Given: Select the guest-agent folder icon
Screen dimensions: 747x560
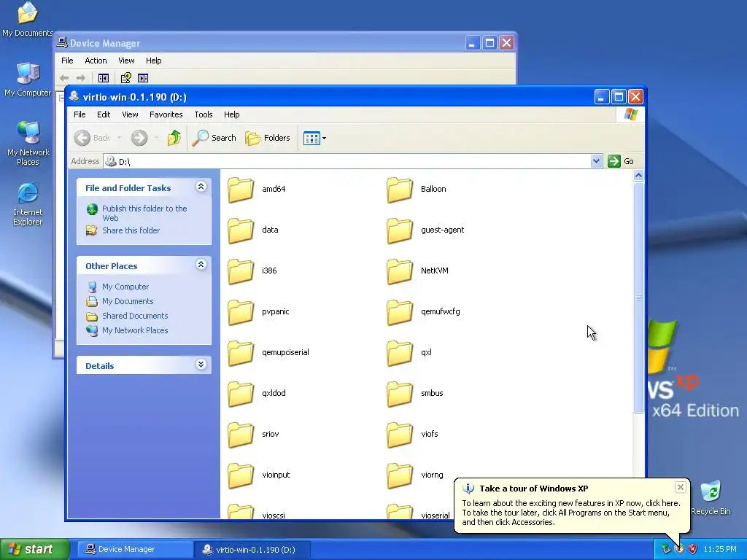Looking at the screenshot, I should point(399,230).
